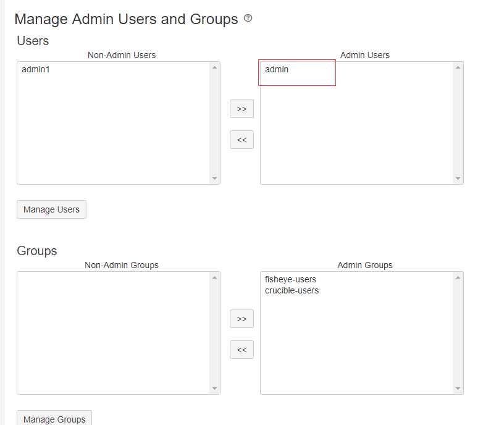Open the help icon beside the page title
Image resolution: width=504 pixels, height=425 pixels.
pos(248,19)
